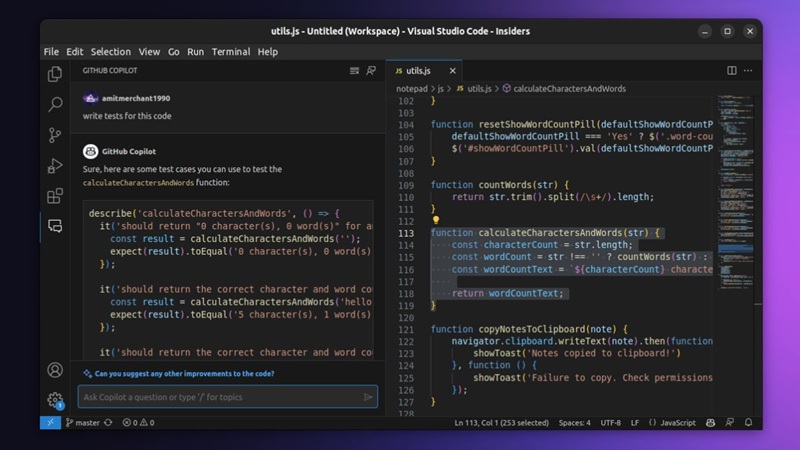Clear the Copilot chat session

pyautogui.click(x=354, y=71)
